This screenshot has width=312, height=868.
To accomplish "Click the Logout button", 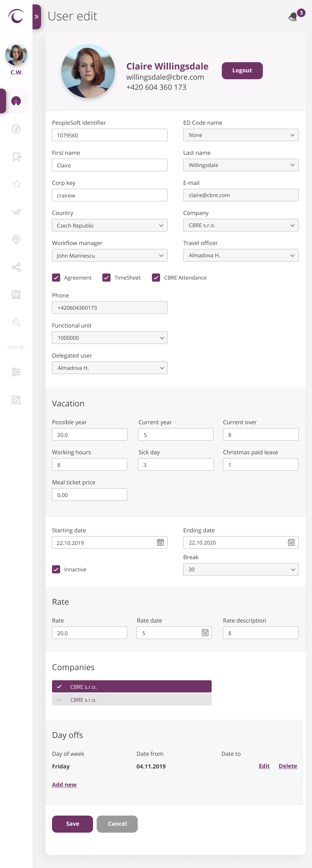I will tap(242, 71).
